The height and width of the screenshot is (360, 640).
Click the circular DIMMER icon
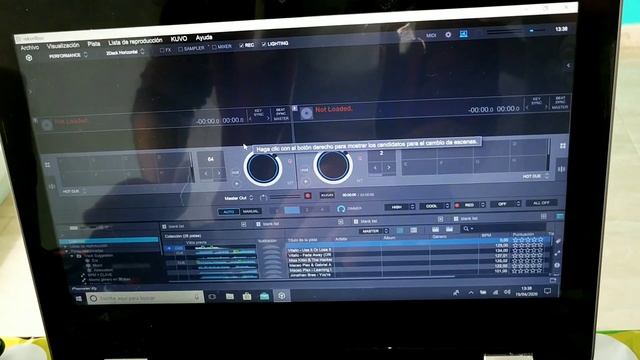coord(341,209)
